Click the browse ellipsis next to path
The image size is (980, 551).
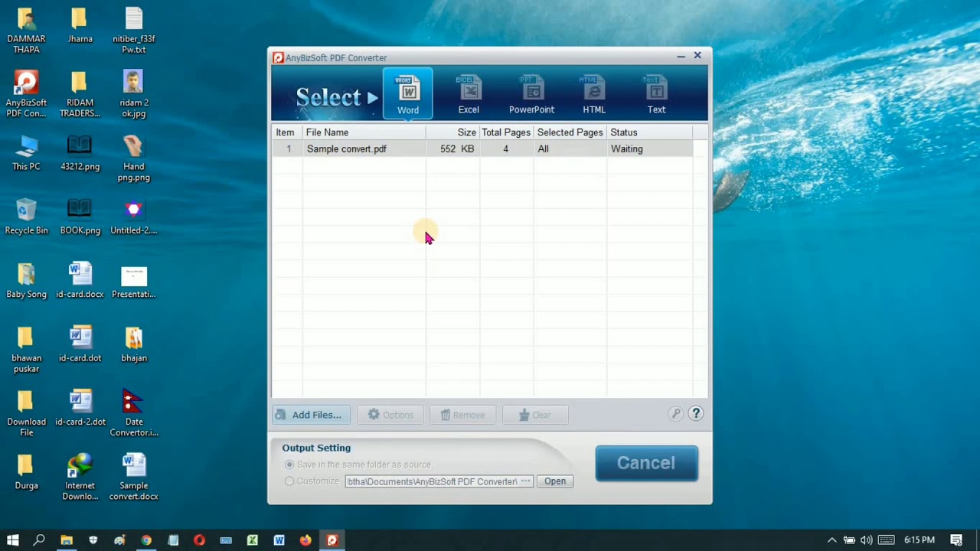pos(526,481)
